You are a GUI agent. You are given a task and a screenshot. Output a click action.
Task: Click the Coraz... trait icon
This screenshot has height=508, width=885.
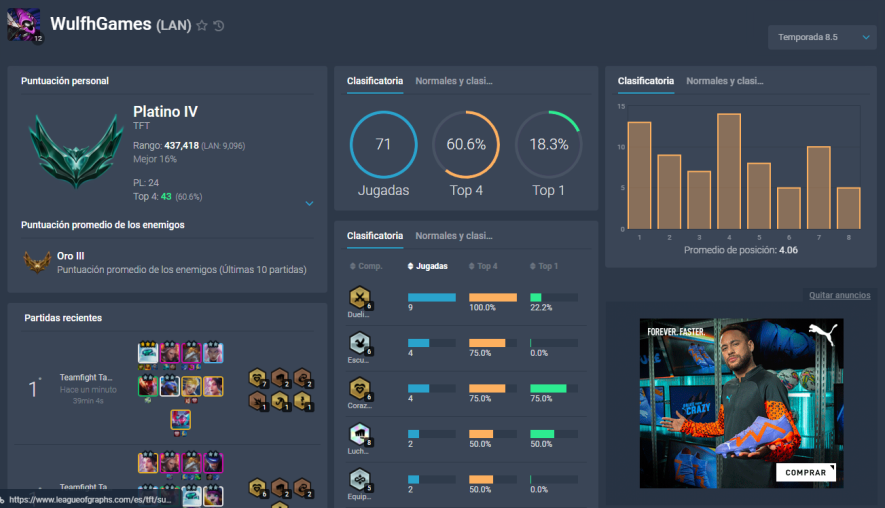(x=360, y=389)
